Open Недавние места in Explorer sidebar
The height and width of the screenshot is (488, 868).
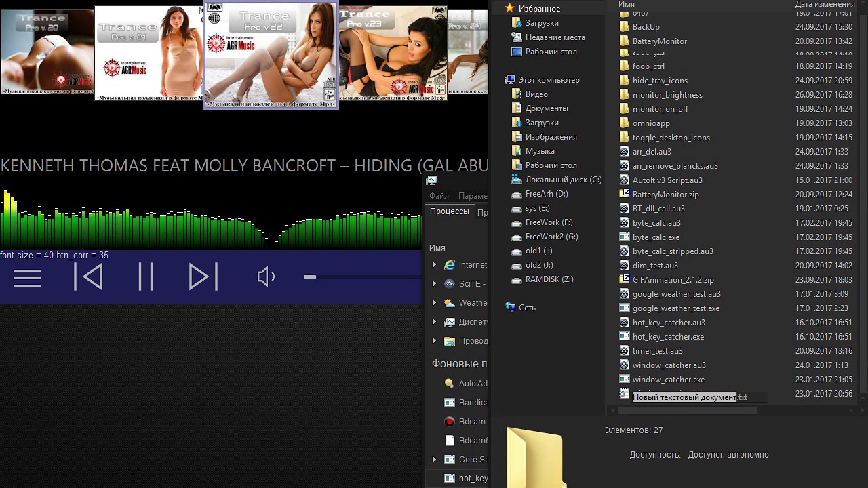pos(548,37)
